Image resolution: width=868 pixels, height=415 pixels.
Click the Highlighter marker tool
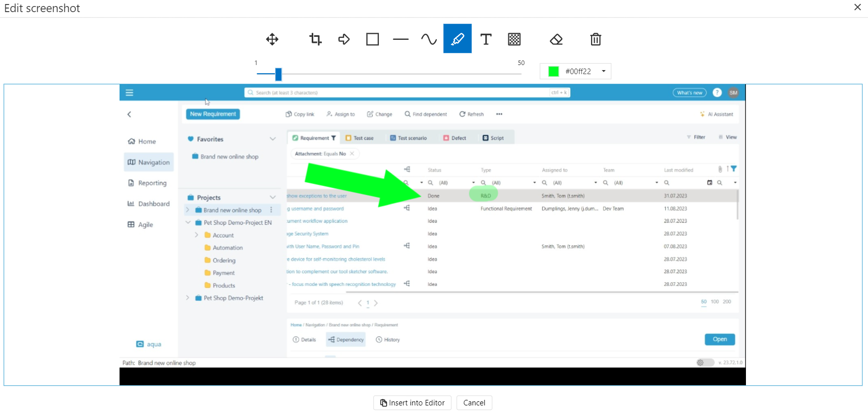(457, 39)
